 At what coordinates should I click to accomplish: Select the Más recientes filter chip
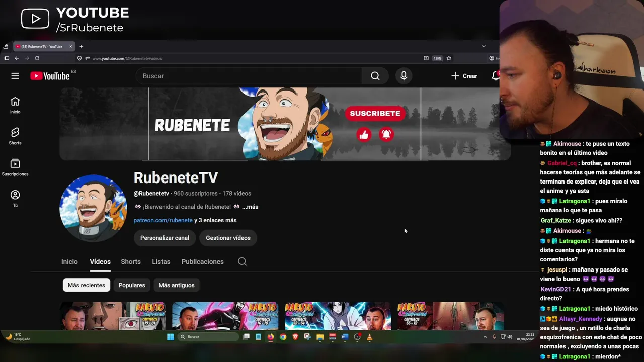[87, 285]
